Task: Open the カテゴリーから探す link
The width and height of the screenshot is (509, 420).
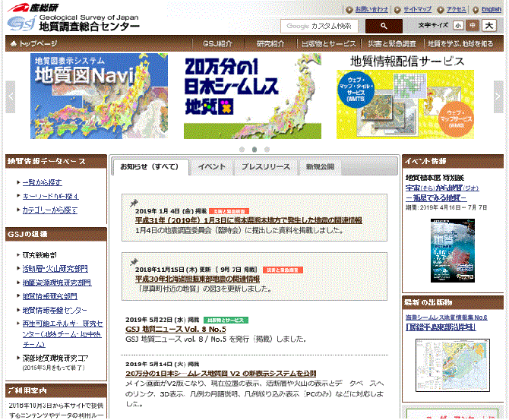Action: coord(50,210)
